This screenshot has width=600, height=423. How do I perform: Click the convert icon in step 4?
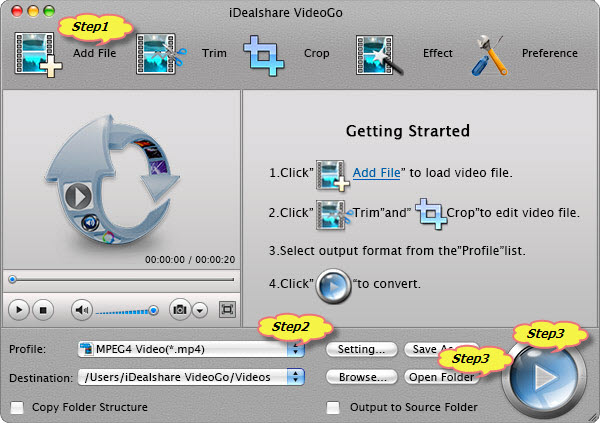333,286
